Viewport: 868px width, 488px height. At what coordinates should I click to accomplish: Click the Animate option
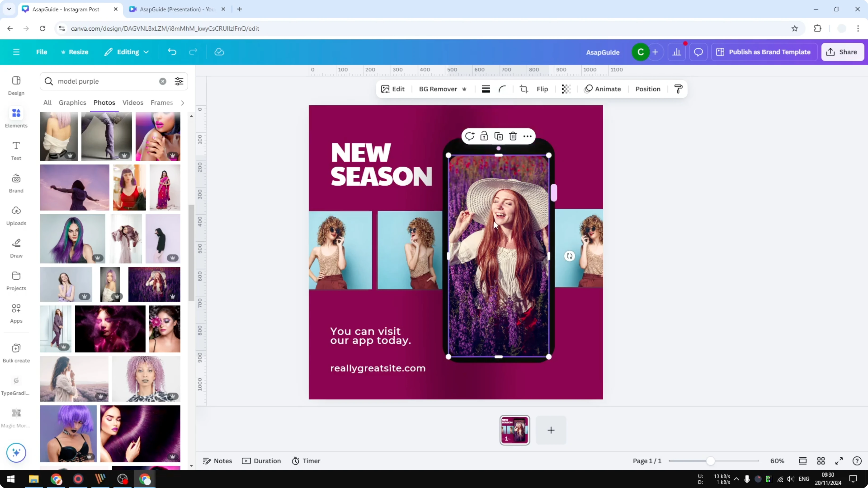(x=603, y=89)
